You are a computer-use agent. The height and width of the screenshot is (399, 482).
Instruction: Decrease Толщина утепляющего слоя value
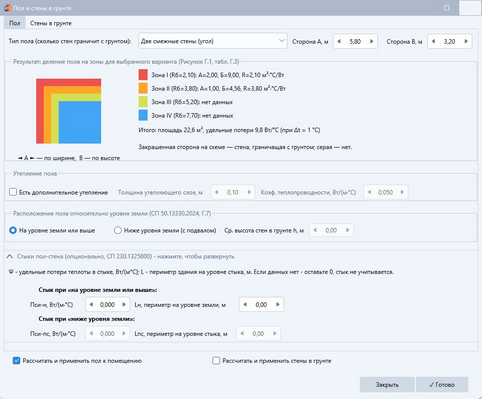(x=217, y=192)
